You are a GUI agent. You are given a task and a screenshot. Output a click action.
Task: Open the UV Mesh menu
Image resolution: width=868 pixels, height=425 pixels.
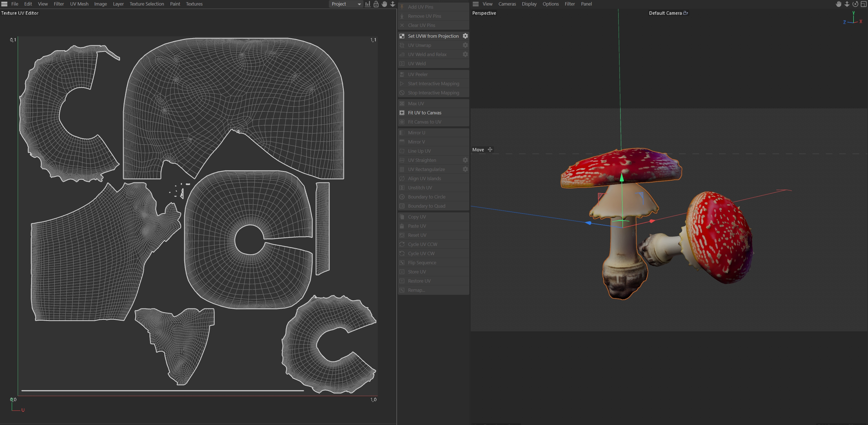(x=79, y=4)
